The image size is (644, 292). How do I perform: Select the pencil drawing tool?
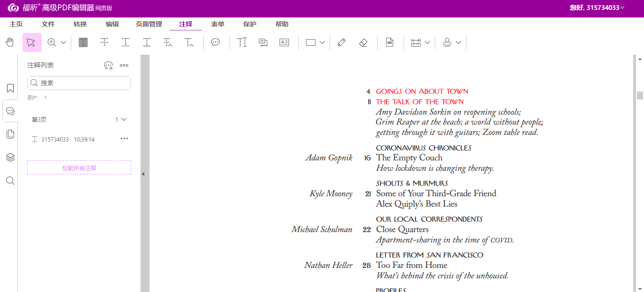pyautogui.click(x=342, y=42)
